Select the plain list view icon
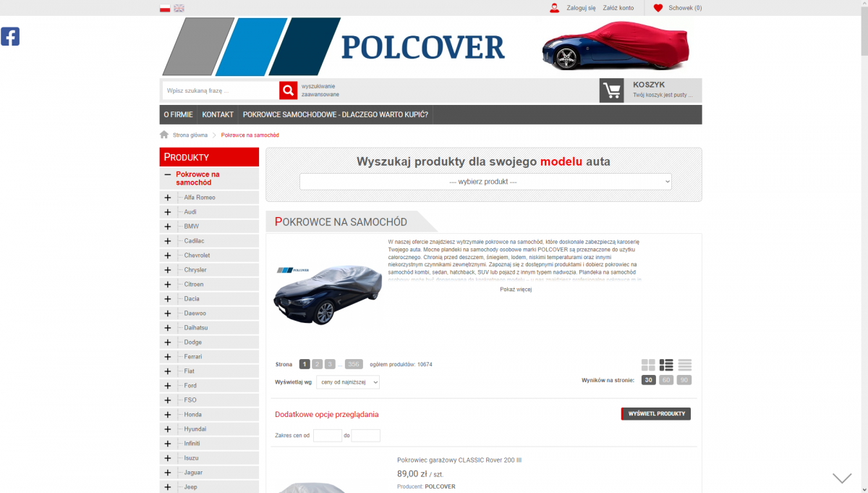868x493 pixels. (684, 365)
